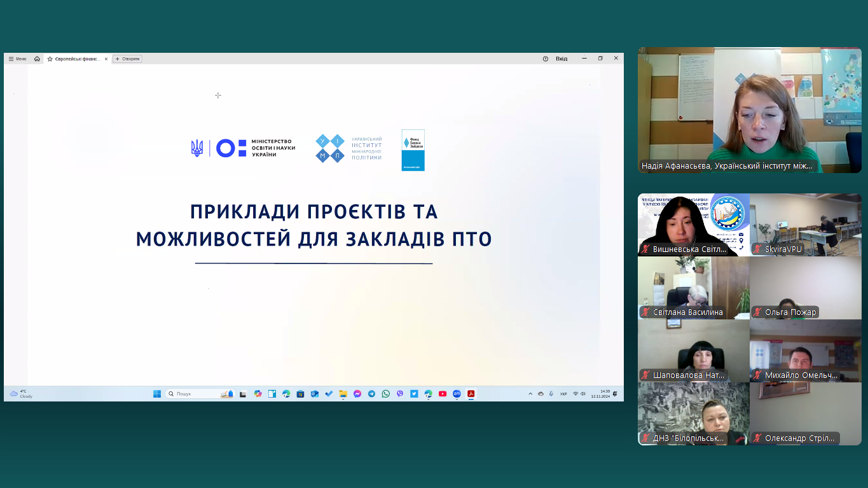
Task: Open WhatsApp from the taskbar
Action: [x=386, y=394]
